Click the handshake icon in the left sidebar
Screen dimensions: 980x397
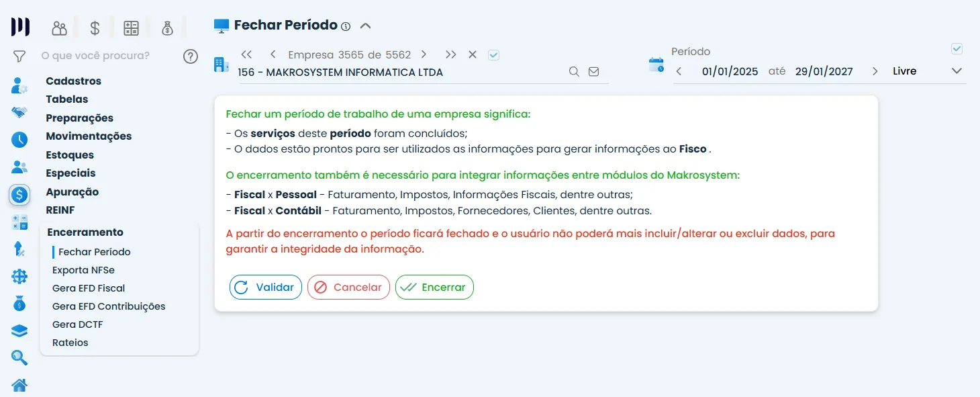19,113
